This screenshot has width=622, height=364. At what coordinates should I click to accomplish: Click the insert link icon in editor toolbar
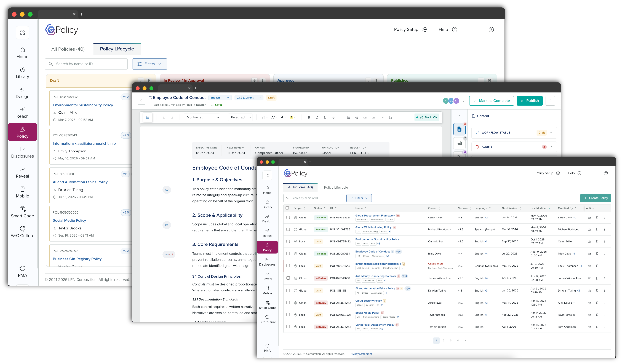[382, 117]
